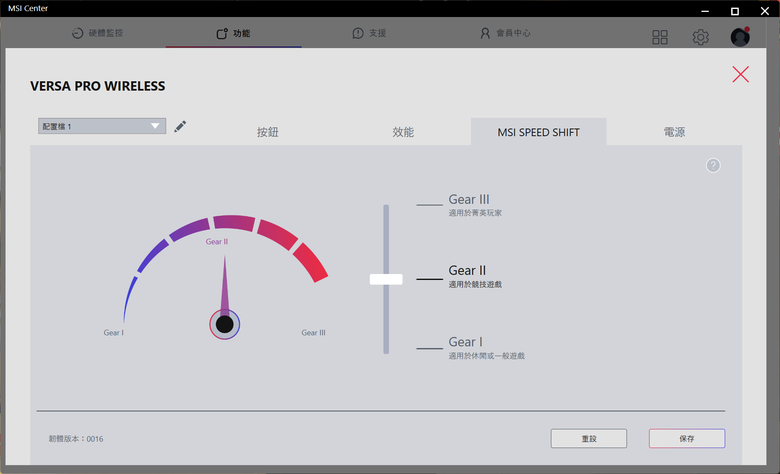The height and width of the screenshot is (474, 780).
Task: Switch to the 效能 performance tab
Action: (x=403, y=132)
